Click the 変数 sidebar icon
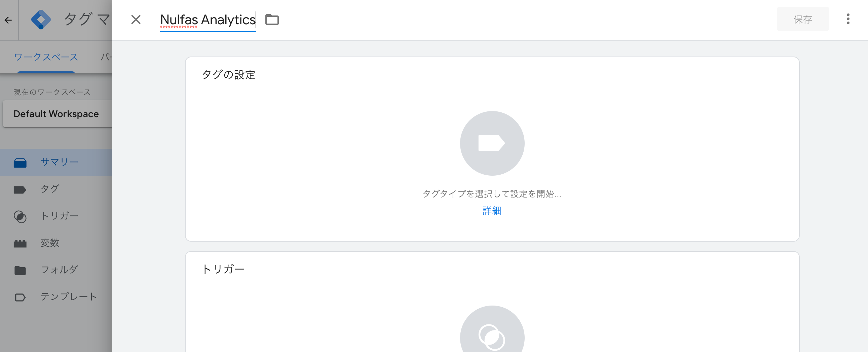 click(x=20, y=243)
